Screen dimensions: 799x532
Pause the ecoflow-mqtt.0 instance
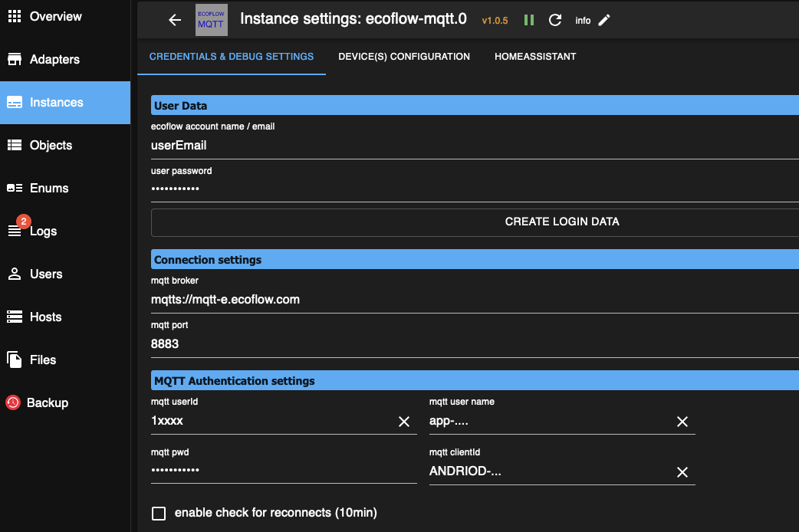[529, 20]
